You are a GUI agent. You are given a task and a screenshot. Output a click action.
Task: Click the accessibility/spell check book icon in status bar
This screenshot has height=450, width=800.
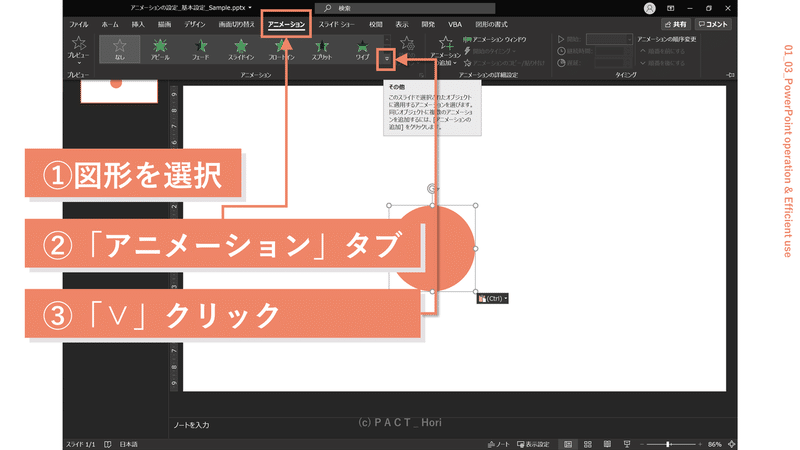108,444
